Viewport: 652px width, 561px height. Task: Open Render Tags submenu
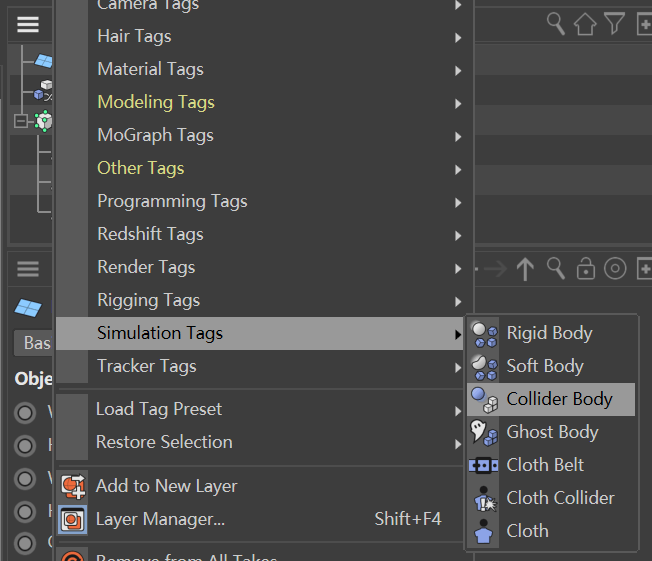(259, 267)
